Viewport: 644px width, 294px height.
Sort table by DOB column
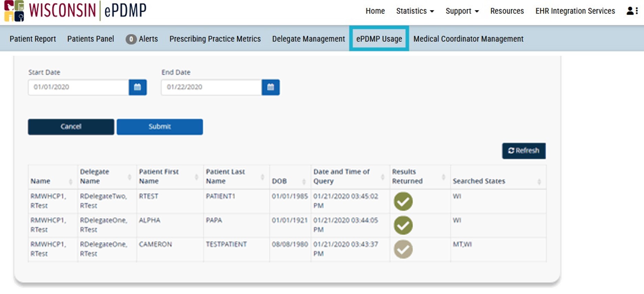(304, 181)
